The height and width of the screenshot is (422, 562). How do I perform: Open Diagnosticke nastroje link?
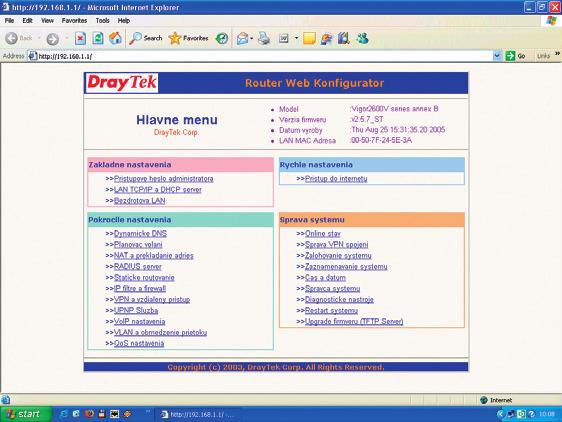coord(339,299)
